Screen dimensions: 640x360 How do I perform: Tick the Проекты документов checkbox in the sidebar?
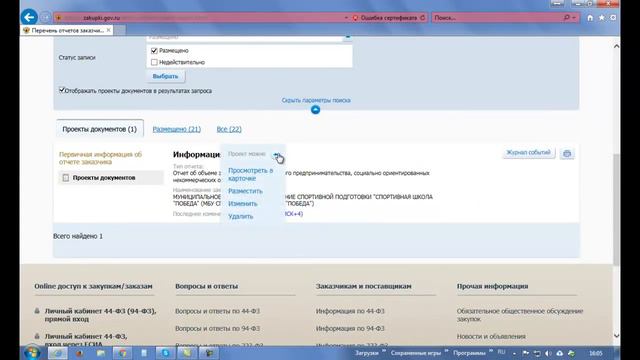point(66,178)
